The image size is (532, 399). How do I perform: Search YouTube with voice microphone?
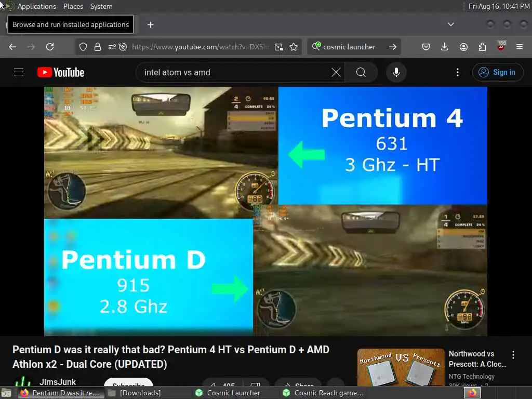pos(396,72)
